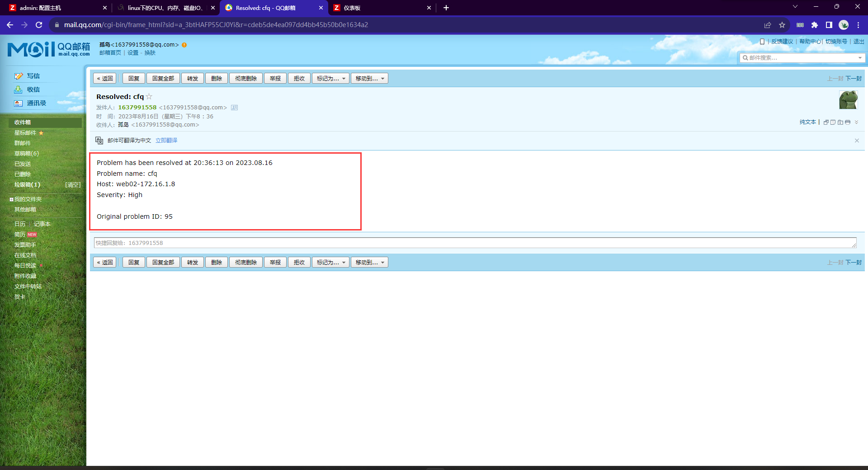This screenshot has width=868, height=470.
Task: Bookmark page with star icon in address bar
Action: click(x=782, y=25)
